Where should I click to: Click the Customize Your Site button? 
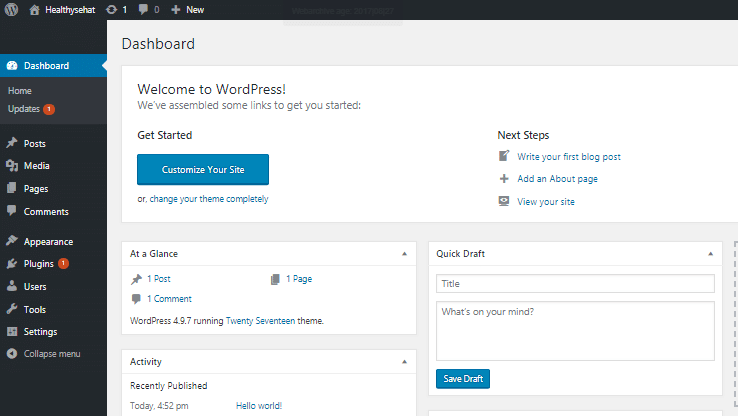(203, 169)
